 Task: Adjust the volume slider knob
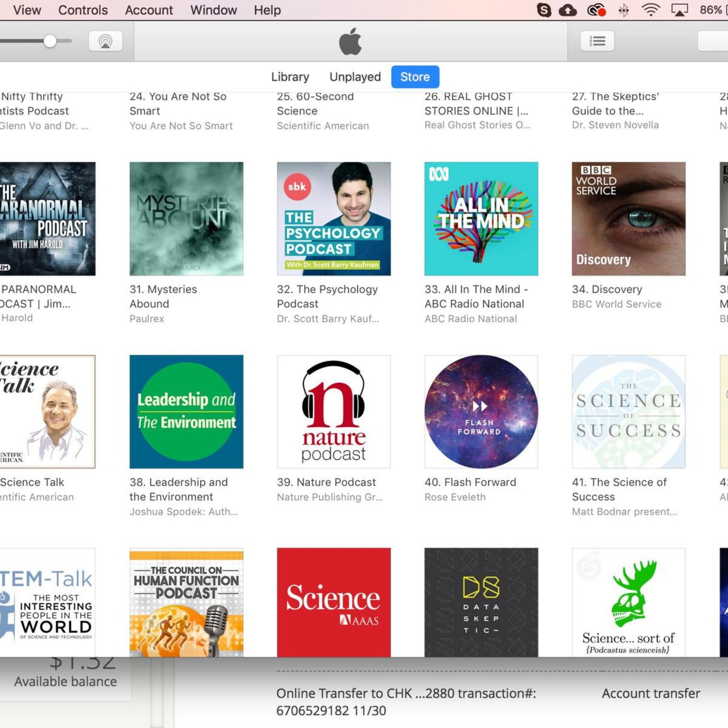coord(50,41)
